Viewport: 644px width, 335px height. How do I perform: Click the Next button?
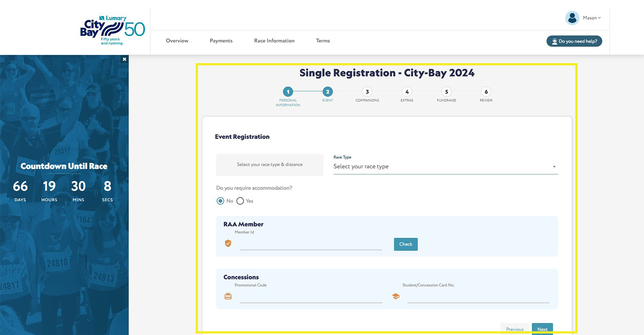[x=542, y=329]
